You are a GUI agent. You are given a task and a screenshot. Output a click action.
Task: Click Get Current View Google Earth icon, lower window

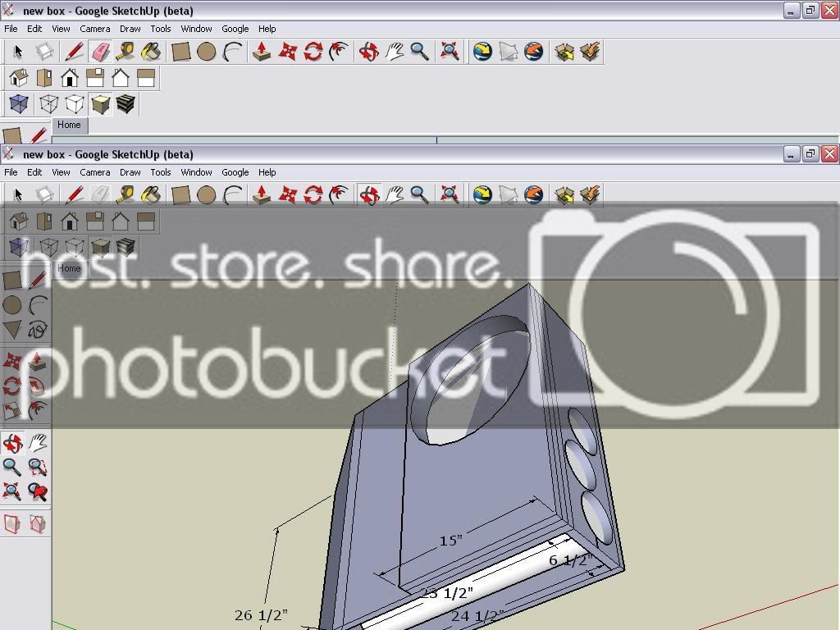(482, 195)
